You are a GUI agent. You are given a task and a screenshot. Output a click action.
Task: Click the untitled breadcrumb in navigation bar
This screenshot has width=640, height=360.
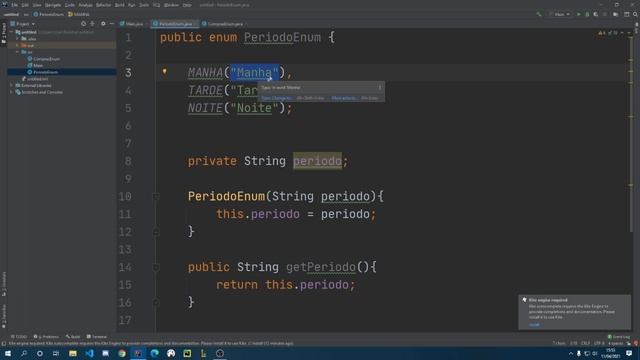pyautogui.click(x=11, y=14)
